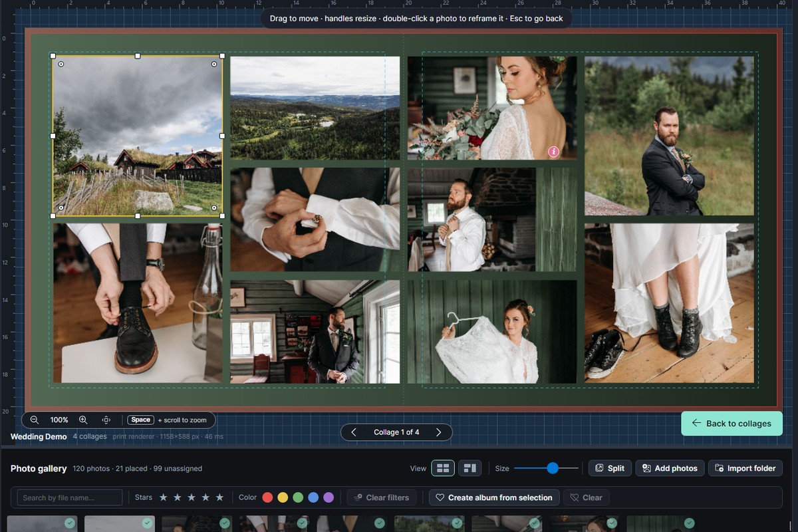This screenshot has width=798, height=532.
Task: Filter by purple color label
Action: [329, 497]
